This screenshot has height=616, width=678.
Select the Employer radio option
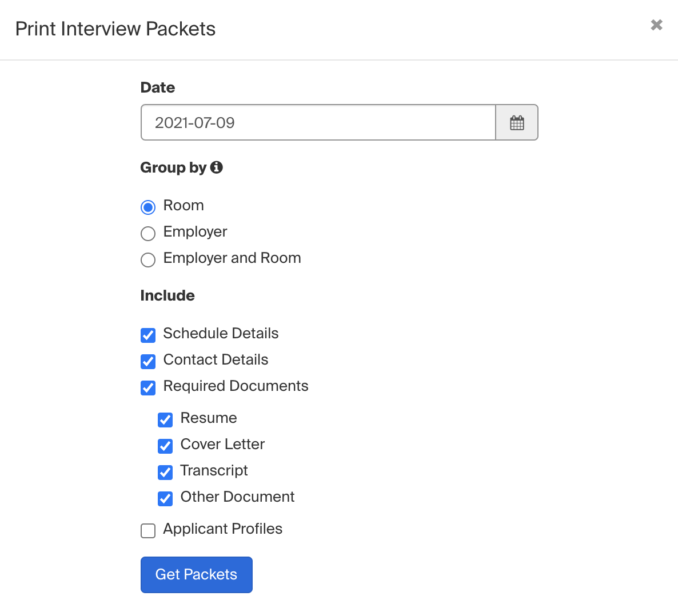click(x=148, y=233)
